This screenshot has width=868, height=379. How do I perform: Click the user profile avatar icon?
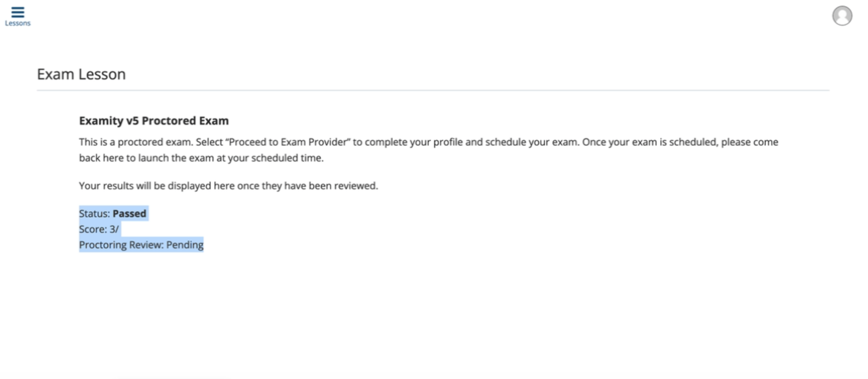tap(842, 15)
